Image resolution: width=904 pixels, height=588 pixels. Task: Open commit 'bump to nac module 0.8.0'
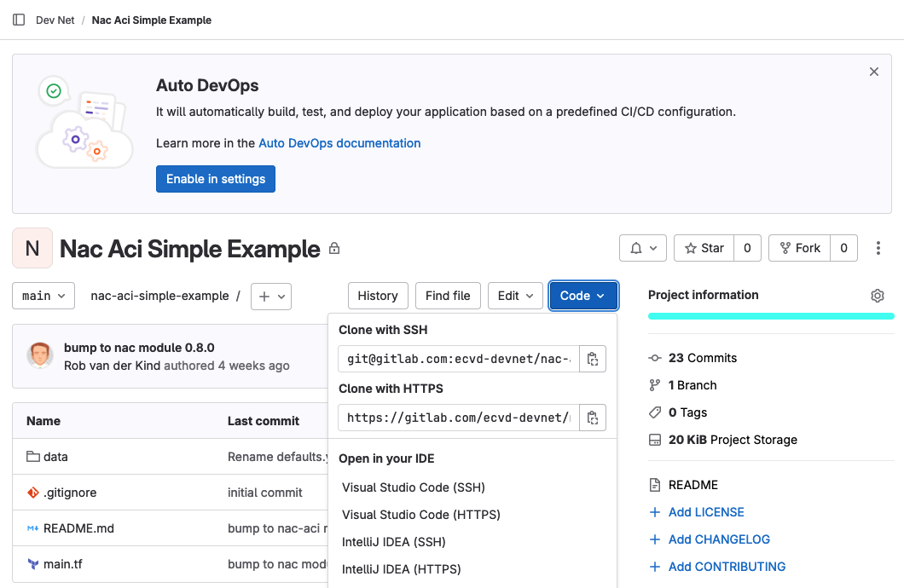[139, 348]
